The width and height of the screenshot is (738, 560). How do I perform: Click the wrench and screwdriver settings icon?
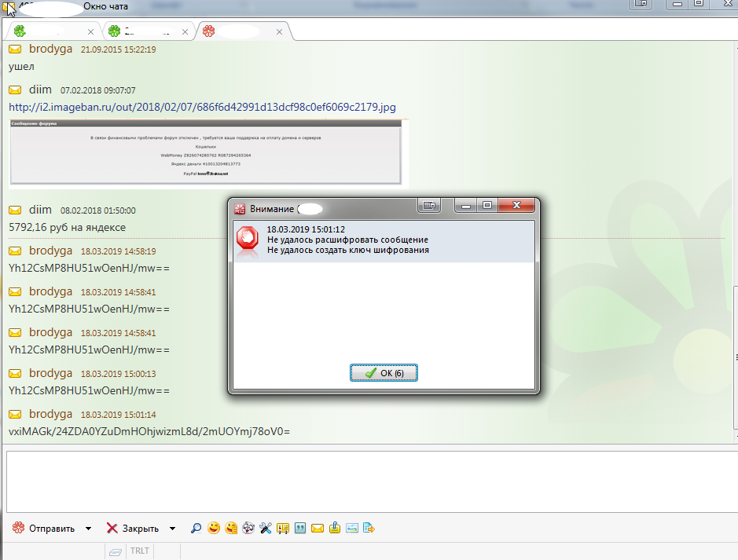pos(265,529)
